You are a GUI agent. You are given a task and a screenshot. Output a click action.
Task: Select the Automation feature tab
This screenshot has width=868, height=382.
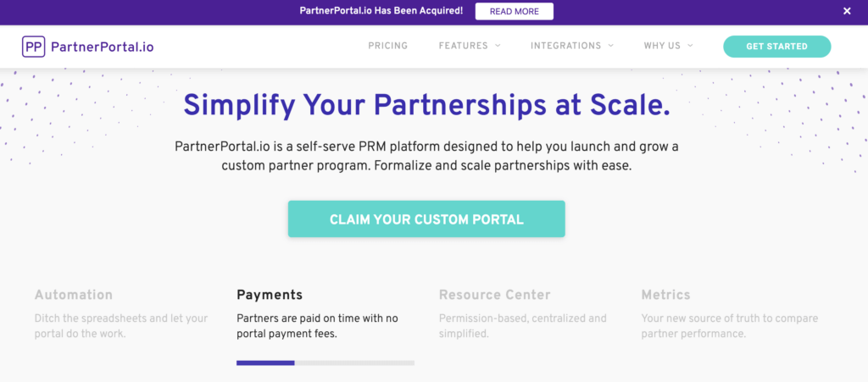coord(74,295)
